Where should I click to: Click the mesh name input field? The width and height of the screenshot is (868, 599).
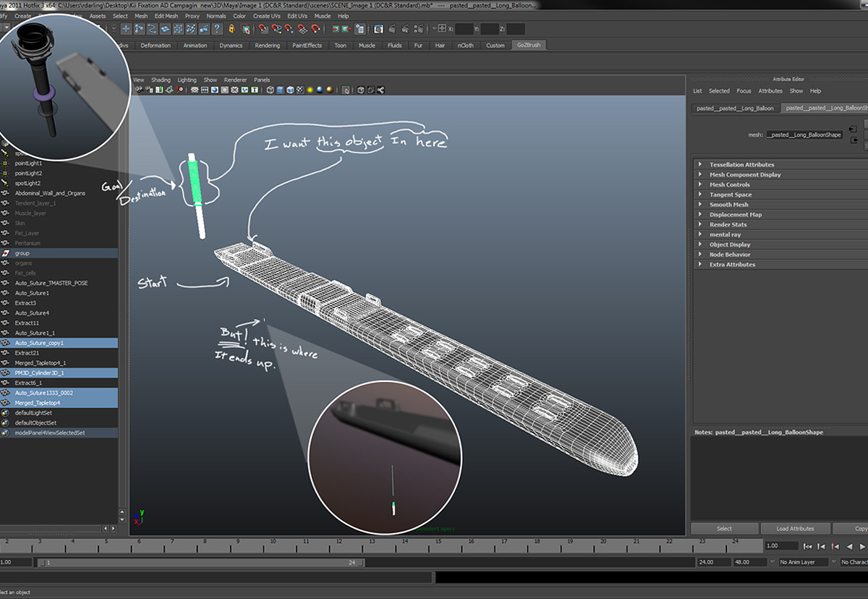click(x=804, y=135)
